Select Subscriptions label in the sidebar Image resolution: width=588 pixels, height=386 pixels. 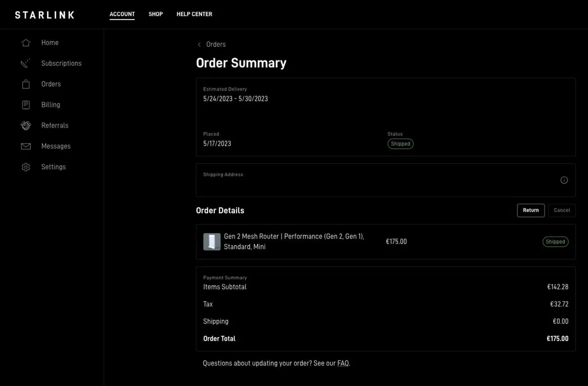pos(61,64)
